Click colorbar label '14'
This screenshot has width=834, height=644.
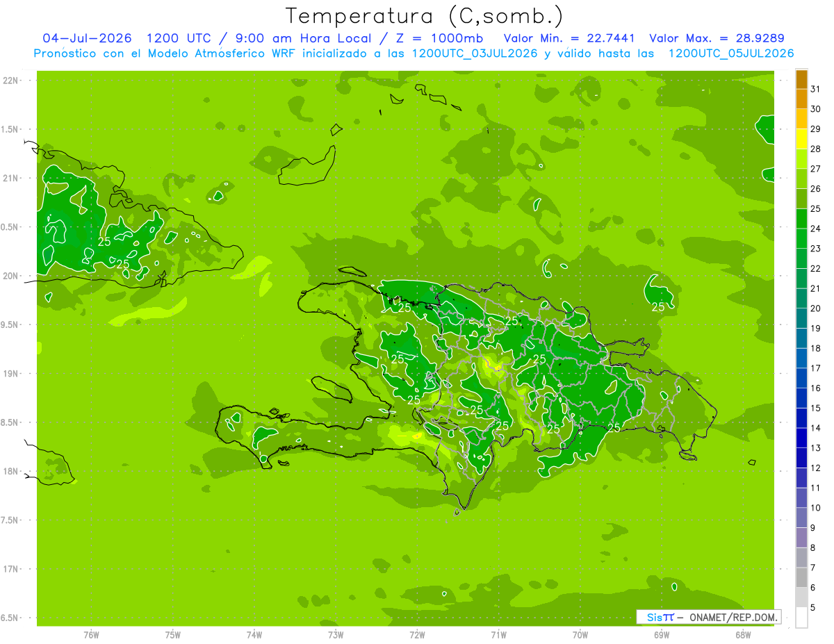click(x=816, y=427)
